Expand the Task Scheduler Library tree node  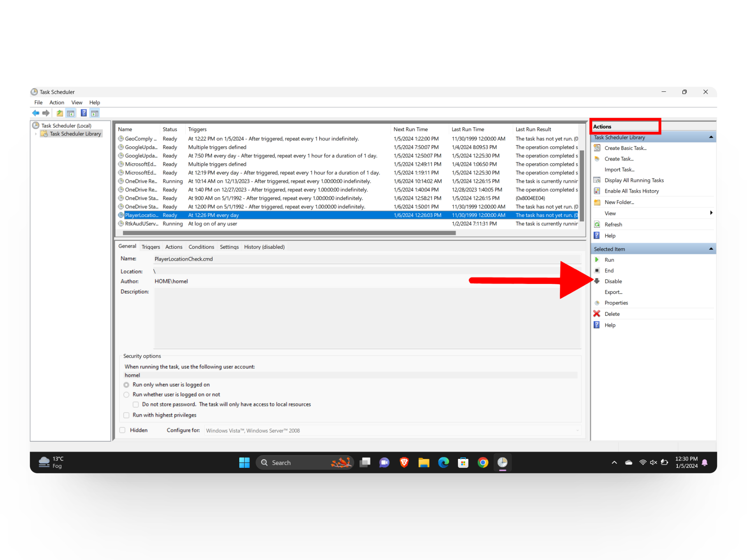click(36, 134)
